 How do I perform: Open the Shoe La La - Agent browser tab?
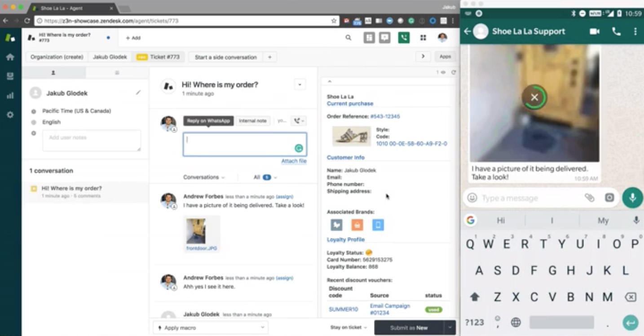pyautogui.click(x=71, y=8)
